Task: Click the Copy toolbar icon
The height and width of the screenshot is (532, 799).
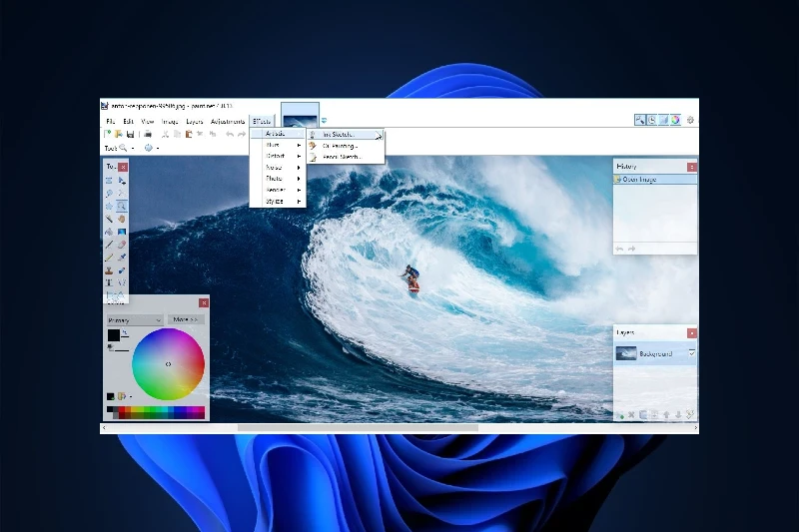Action: [x=177, y=134]
